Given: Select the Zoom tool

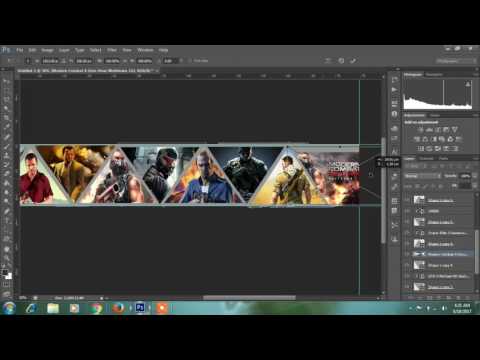Looking at the screenshot, I should click(x=7, y=258).
